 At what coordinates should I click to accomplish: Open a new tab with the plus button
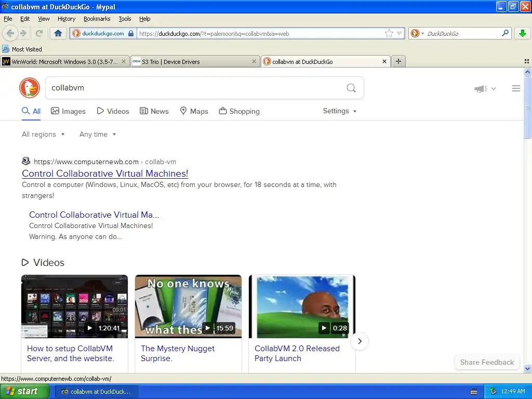pos(398,61)
